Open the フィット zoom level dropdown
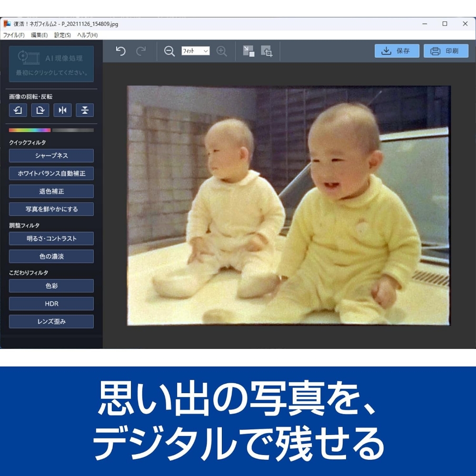476x476 pixels. pos(194,51)
